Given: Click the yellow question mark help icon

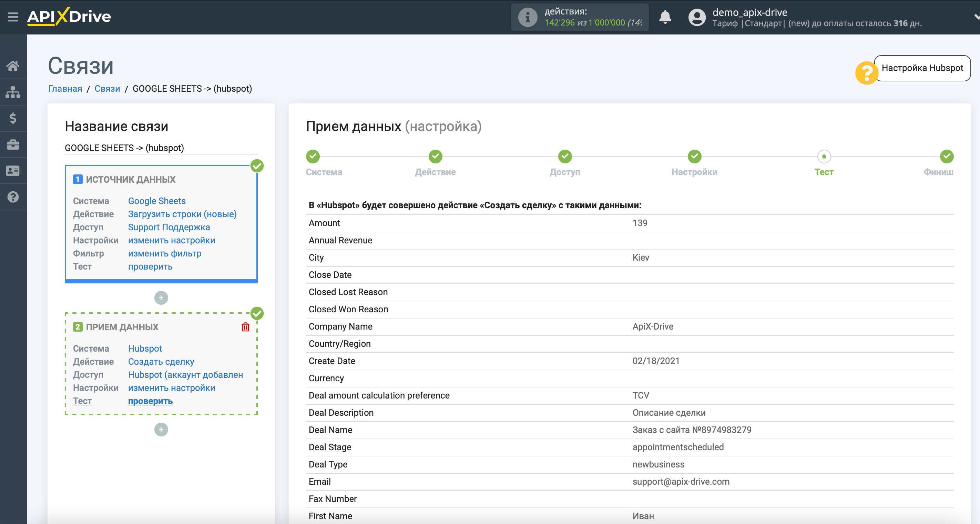Looking at the screenshot, I should tap(867, 73).
